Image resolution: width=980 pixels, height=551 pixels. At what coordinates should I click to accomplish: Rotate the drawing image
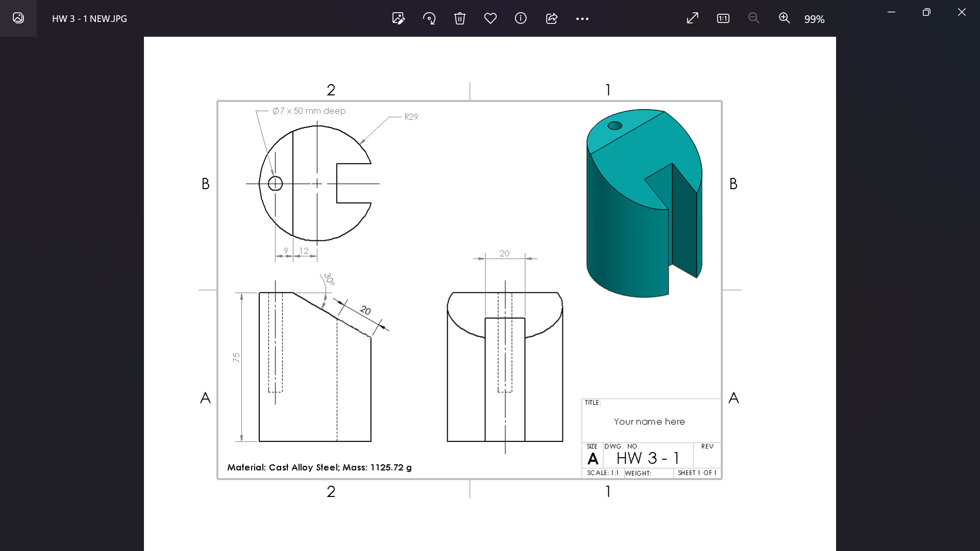(429, 18)
